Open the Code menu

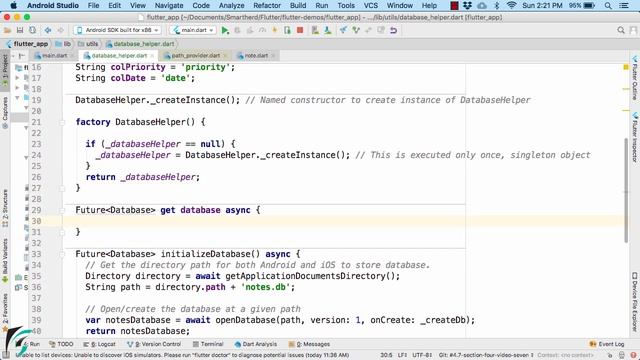pos(201,5)
